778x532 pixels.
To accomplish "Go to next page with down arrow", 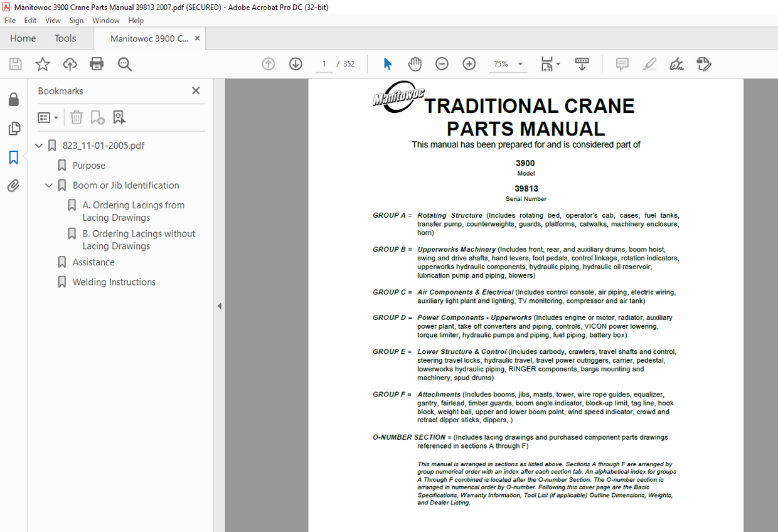I will (x=295, y=63).
